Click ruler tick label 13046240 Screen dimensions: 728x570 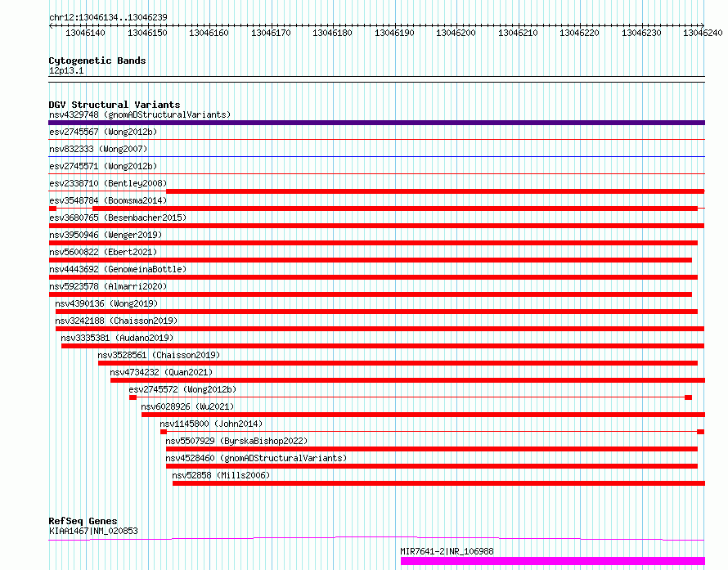point(703,33)
